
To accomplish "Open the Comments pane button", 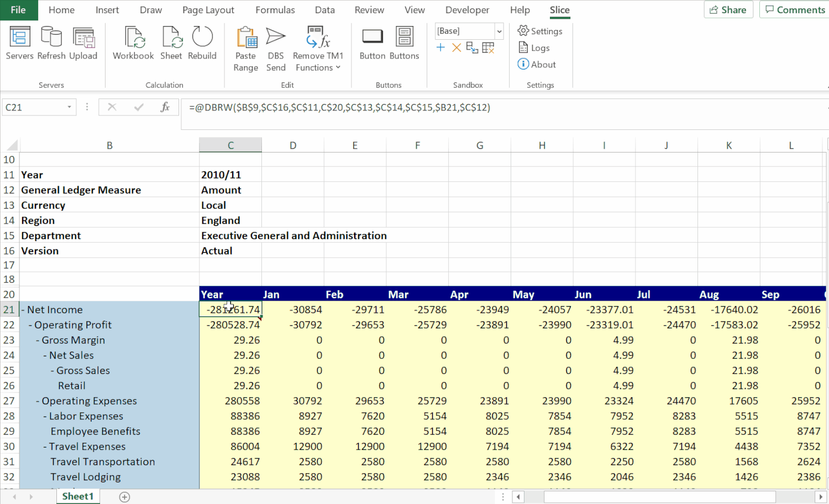I will [794, 10].
